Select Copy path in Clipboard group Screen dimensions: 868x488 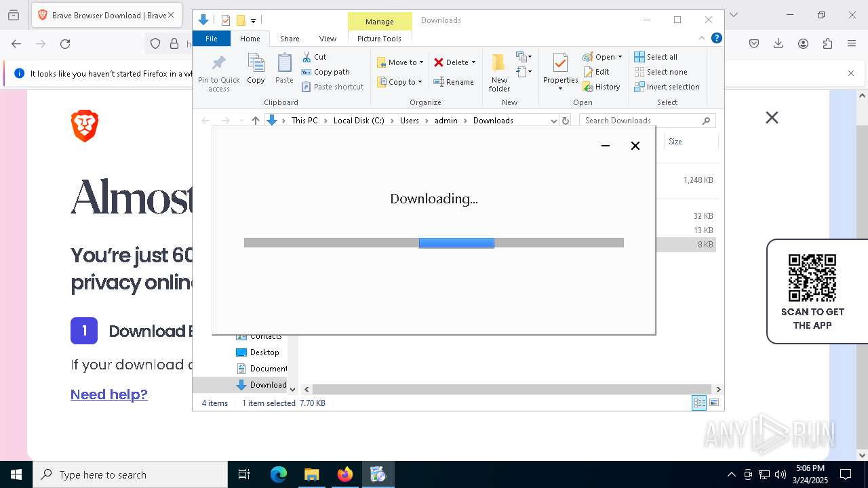325,72
